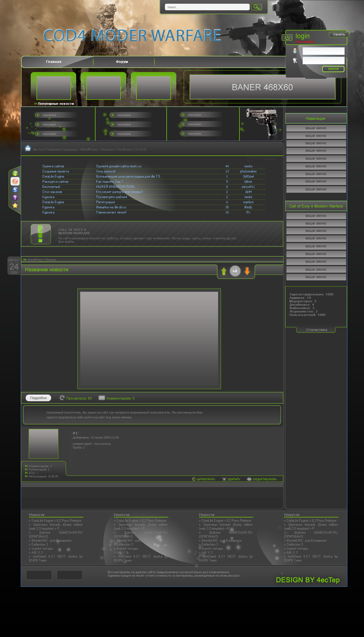The width and height of the screenshot is (364, 637).
Task: Click the home icon in breadcrumb bar
Action: [x=28, y=148]
